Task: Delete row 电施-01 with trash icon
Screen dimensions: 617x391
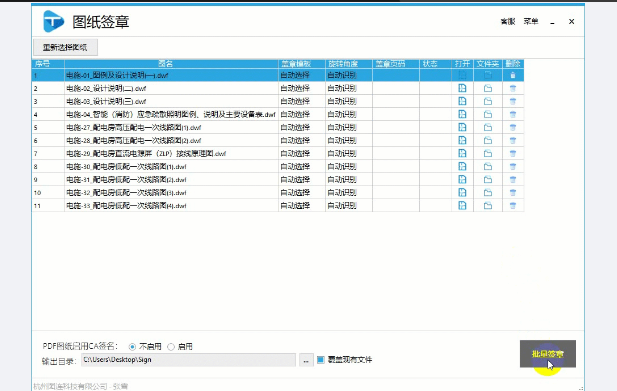Action: [x=513, y=75]
